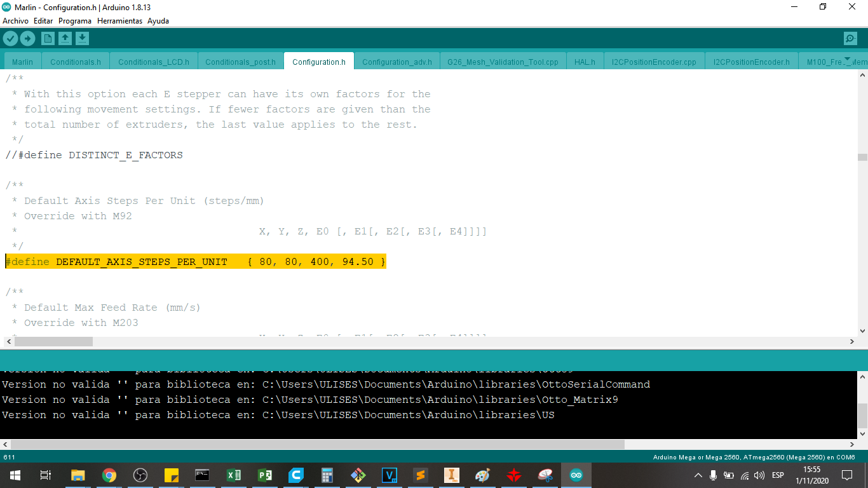Click the //#define DISTINCT_E_FACTORS line

pyautogui.click(x=94, y=155)
